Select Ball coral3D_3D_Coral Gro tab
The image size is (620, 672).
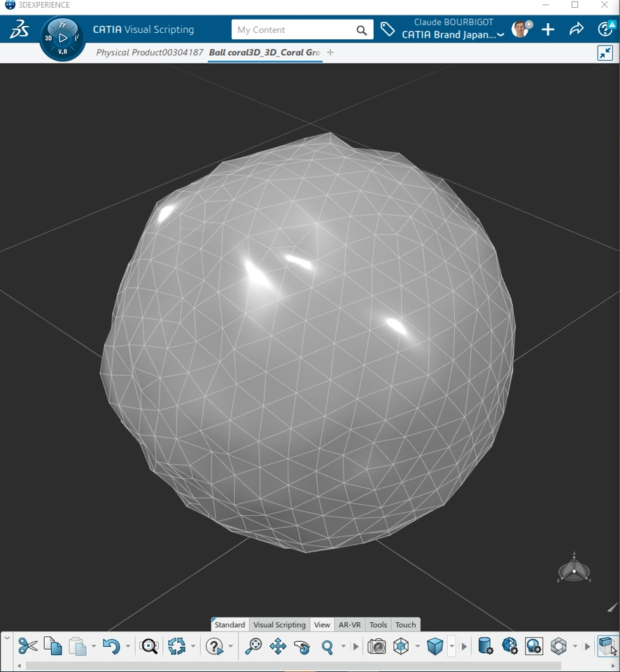(265, 52)
